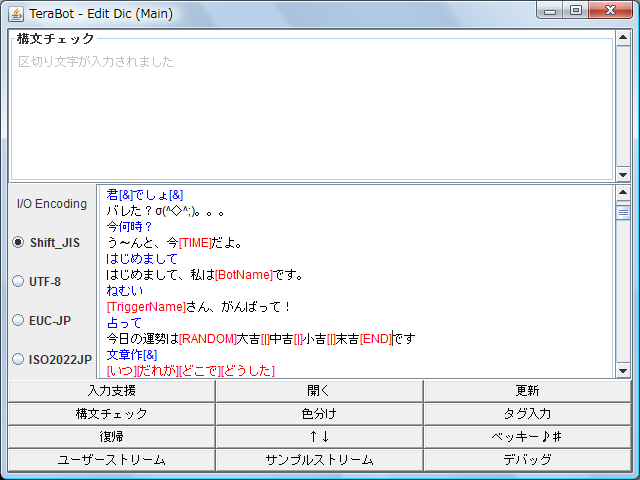Click the デバッグ button
640x480 pixels.
pyautogui.click(x=527, y=460)
